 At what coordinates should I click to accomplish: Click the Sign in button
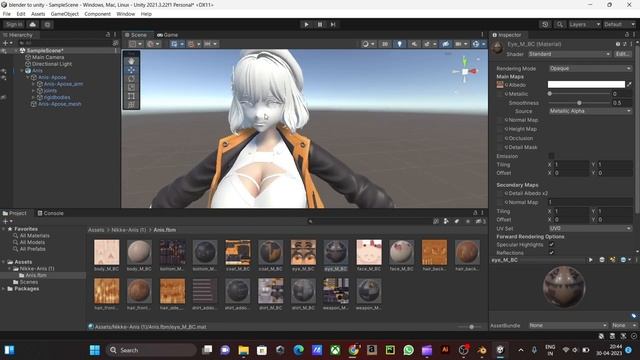point(14,24)
